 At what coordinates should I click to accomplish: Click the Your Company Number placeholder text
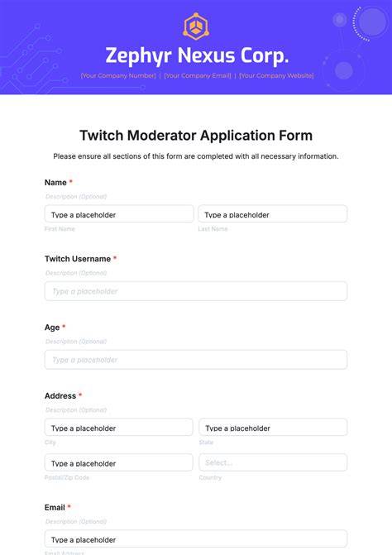118,76
